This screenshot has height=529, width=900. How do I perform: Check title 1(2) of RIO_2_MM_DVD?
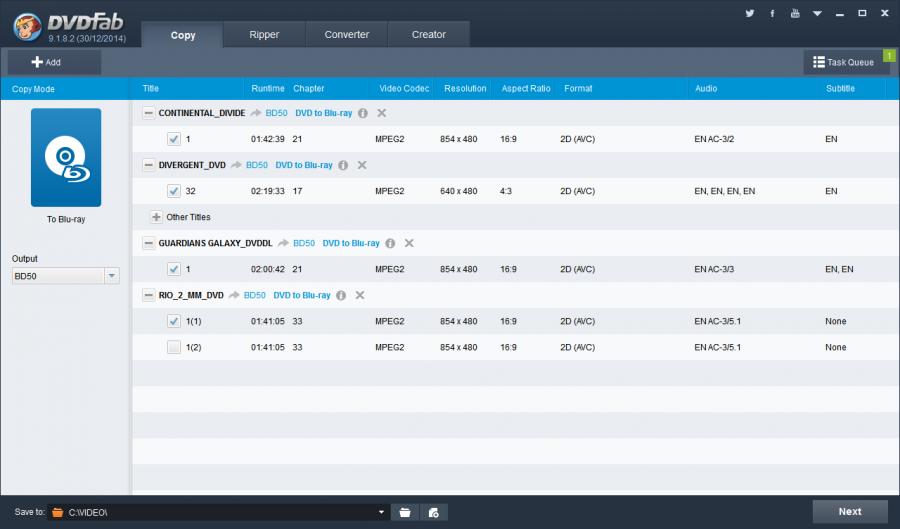(174, 347)
